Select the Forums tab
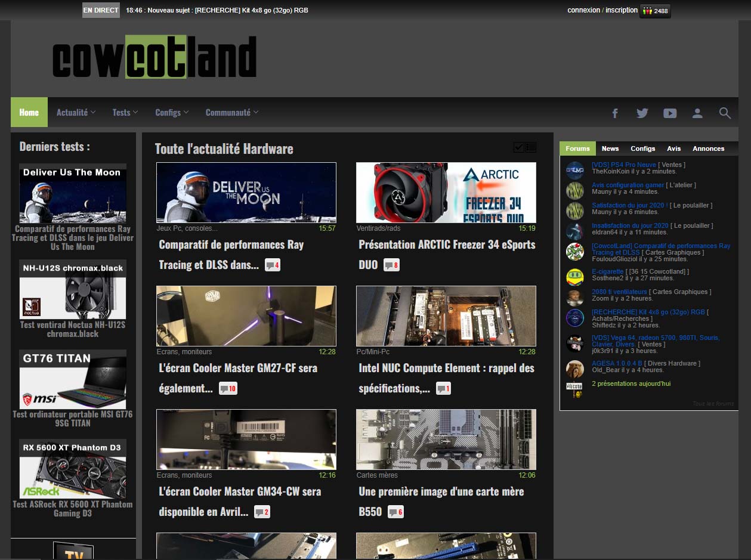Image resolution: width=751 pixels, height=560 pixels. [x=577, y=148]
